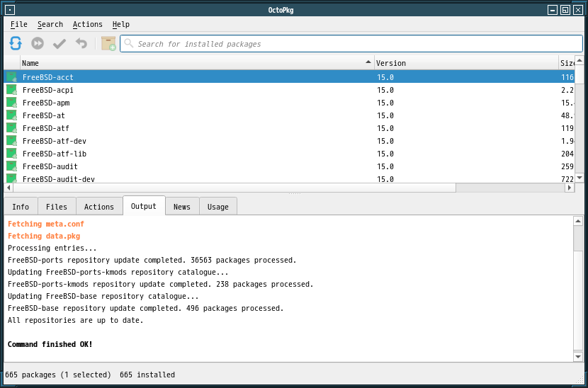The image size is (588, 388).
Task: Select the FreeBSD-acct package row
Action: pyautogui.click(x=289, y=77)
